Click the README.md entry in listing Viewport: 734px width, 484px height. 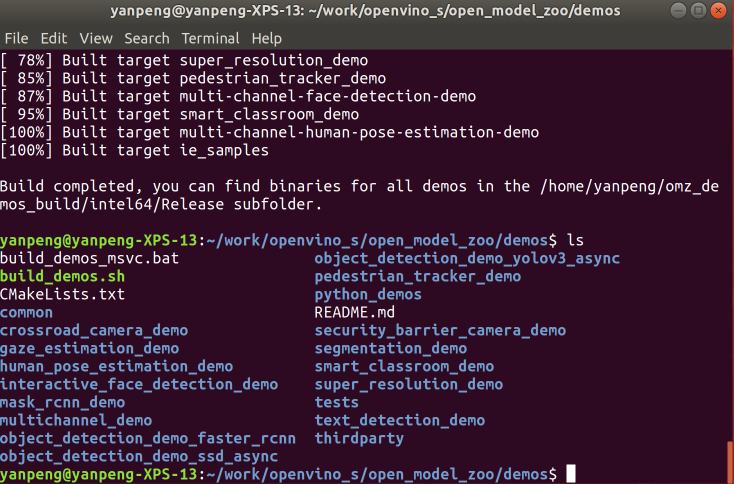click(355, 312)
